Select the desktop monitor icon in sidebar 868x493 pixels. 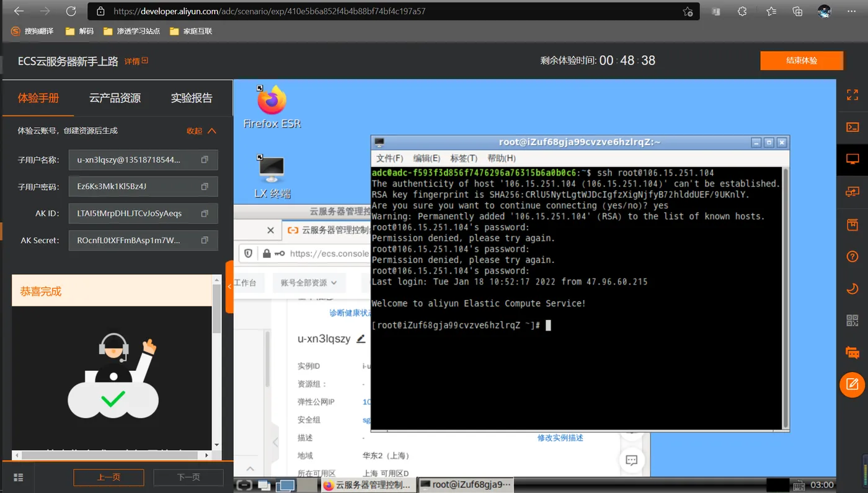852,159
